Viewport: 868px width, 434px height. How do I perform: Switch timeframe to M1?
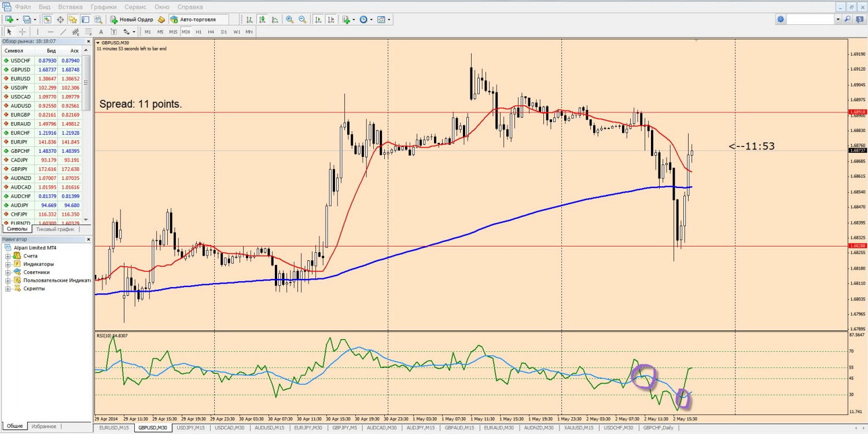[148, 32]
